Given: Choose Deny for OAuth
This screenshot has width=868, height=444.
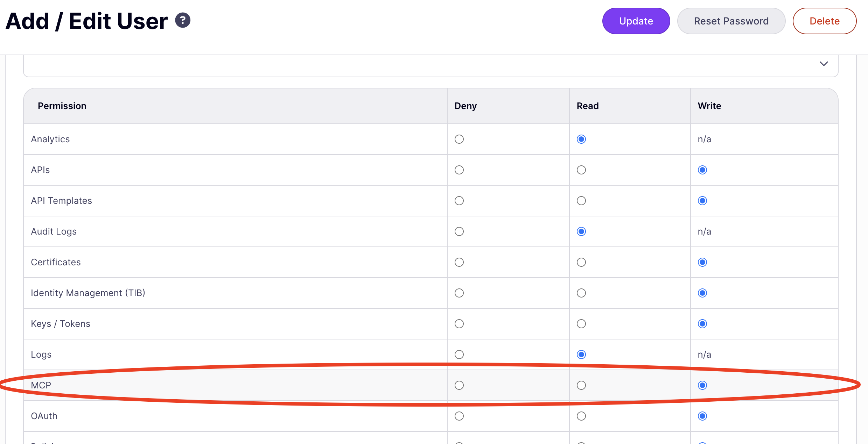Looking at the screenshot, I should 459,416.
